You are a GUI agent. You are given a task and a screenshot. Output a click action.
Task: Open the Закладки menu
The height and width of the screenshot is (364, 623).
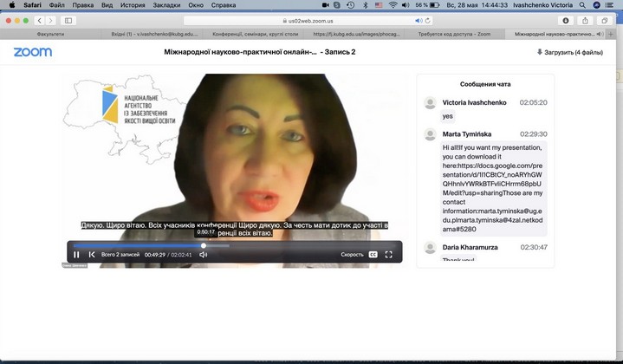(x=166, y=5)
